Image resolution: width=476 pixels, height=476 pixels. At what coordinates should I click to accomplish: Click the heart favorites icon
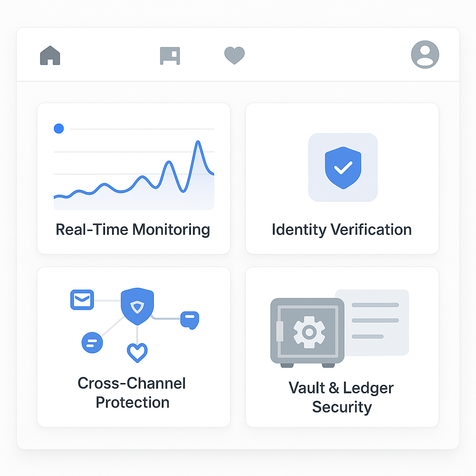tap(234, 55)
